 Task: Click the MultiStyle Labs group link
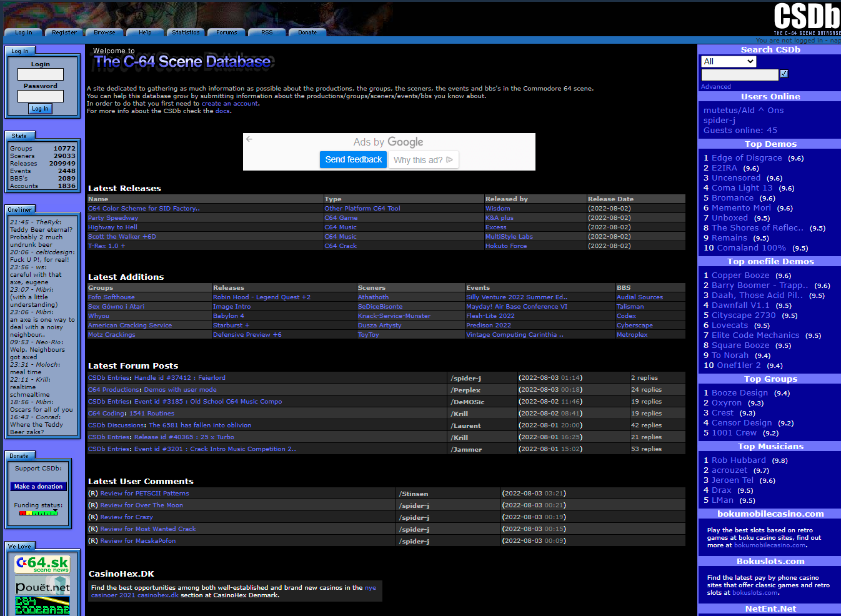coord(509,237)
